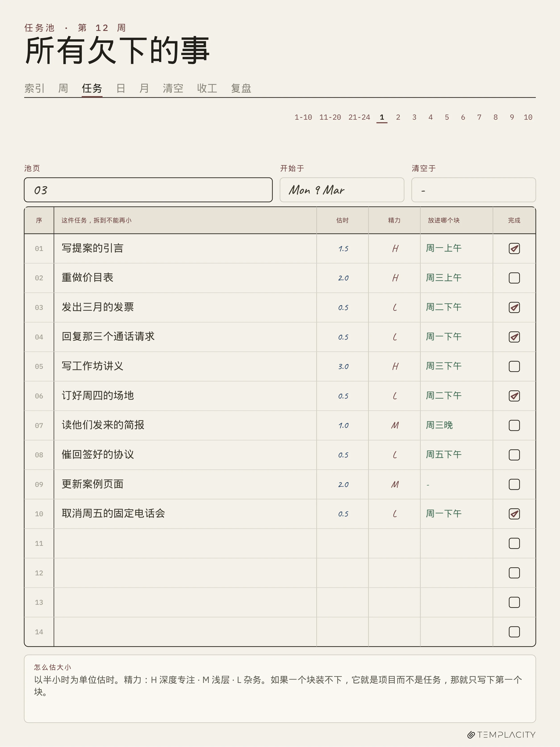This screenshot has height=747, width=560.
Task: Check 完成 for 催回签好的协议
Action: pyautogui.click(x=514, y=455)
